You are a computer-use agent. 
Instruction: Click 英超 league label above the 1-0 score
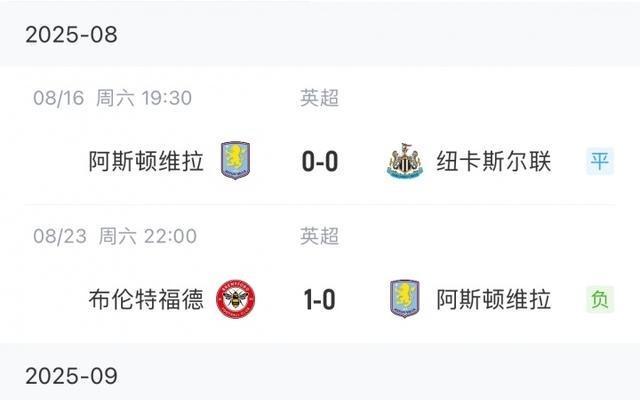pyautogui.click(x=320, y=237)
